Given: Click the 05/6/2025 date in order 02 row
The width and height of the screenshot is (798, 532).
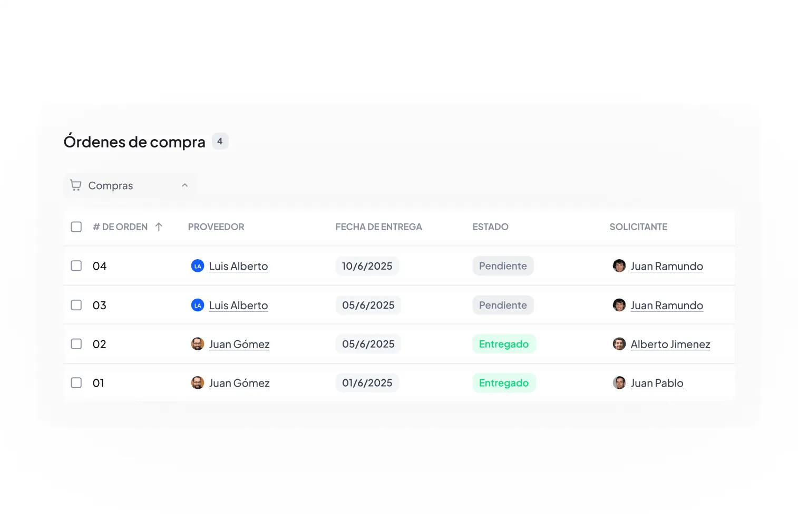Looking at the screenshot, I should click(368, 344).
